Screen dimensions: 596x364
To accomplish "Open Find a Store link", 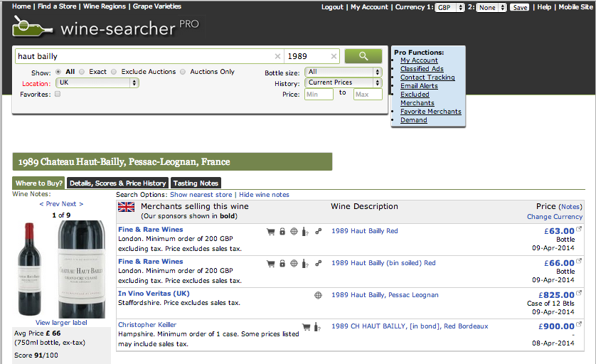I will (x=57, y=6).
